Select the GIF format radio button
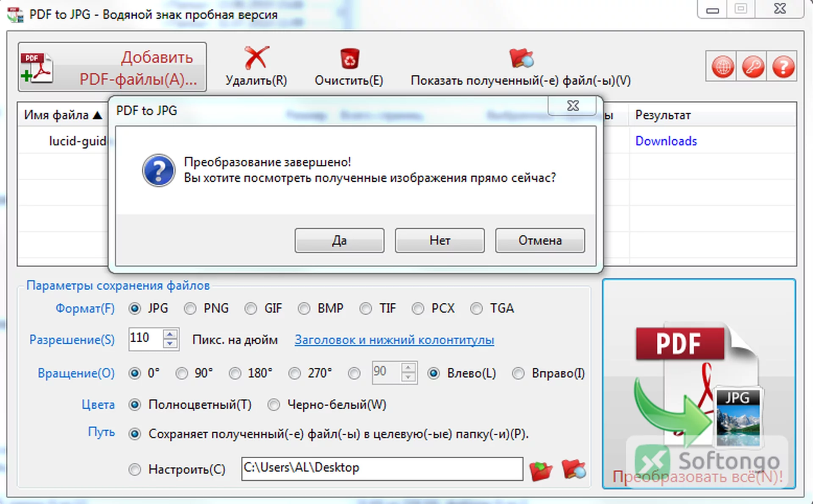This screenshot has height=504, width=813. (x=251, y=309)
